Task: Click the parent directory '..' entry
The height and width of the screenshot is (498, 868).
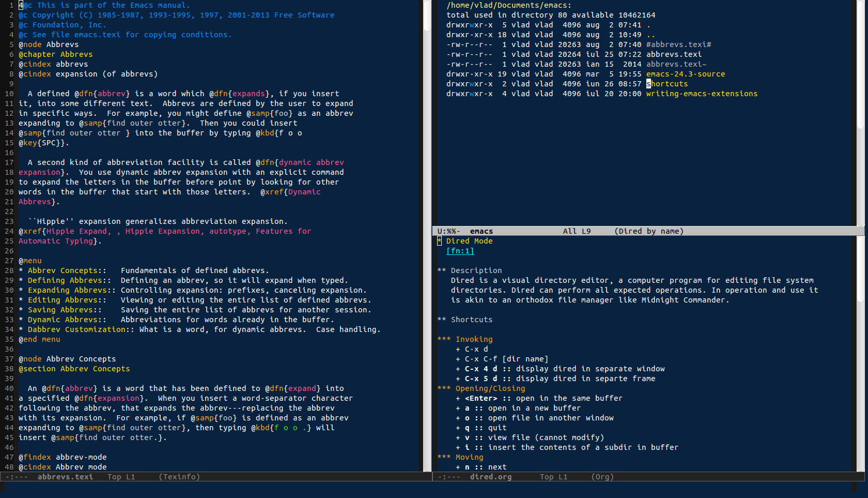Action: (x=651, y=35)
